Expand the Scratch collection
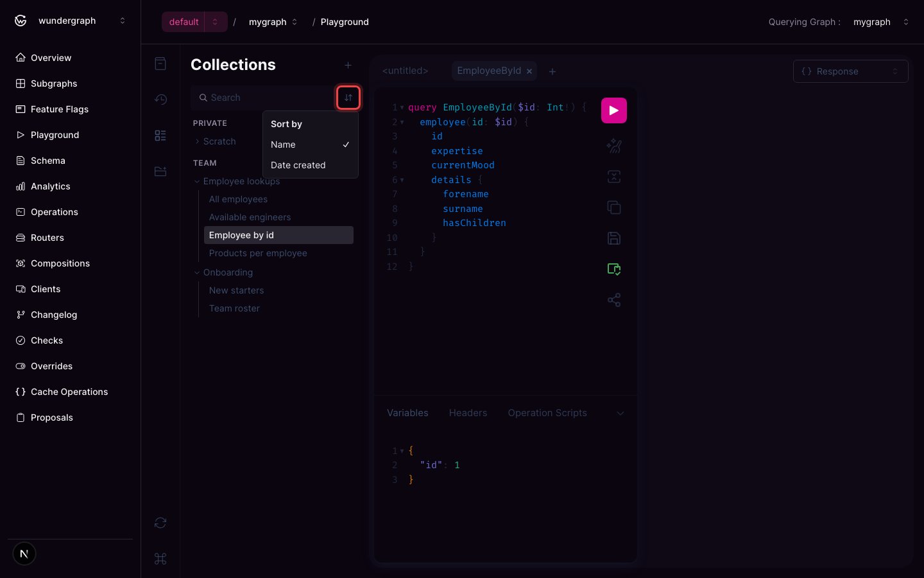924x578 pixels. 214,141
